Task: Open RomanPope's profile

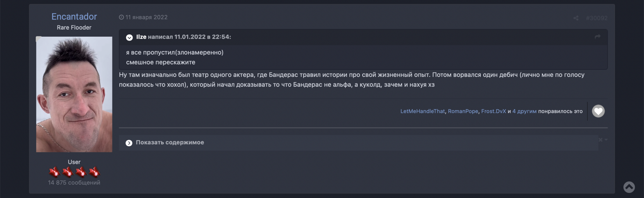Action: [x=463, y=111]
